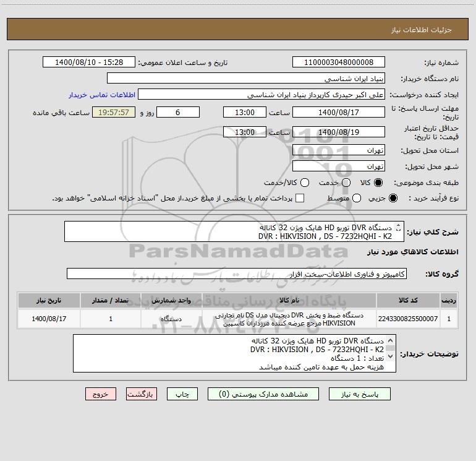Viewport: 476px width, 461px height.
Task: Click the دستگاه unit cell
Action: 171,319
